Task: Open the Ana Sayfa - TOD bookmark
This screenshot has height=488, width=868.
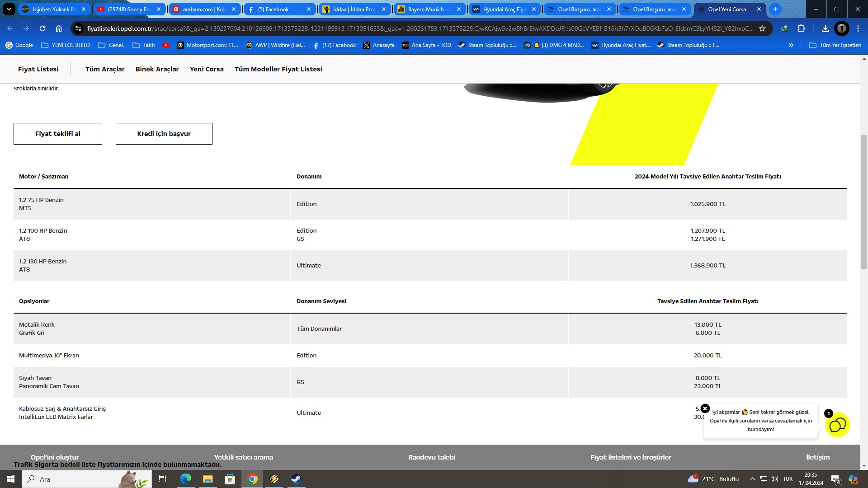Action: (427, 45)
